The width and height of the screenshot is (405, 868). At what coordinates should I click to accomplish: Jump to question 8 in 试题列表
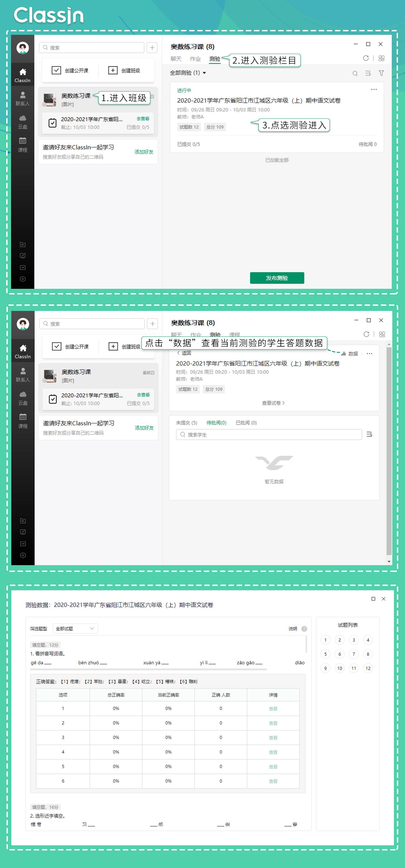pyautogui.click(x=367, y=654)
